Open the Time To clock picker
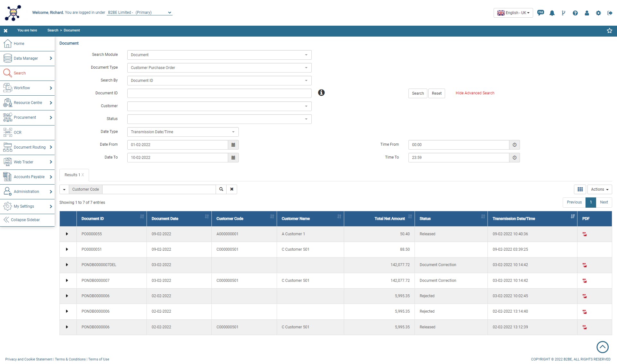This screenshot has height=364, width=617. [514, 158]
